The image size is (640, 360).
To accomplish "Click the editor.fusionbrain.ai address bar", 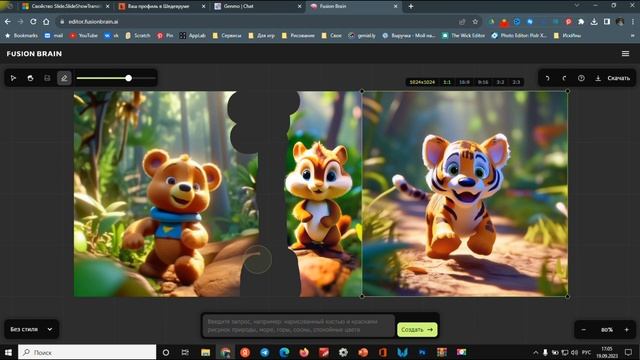I will (x=261, y=22).
